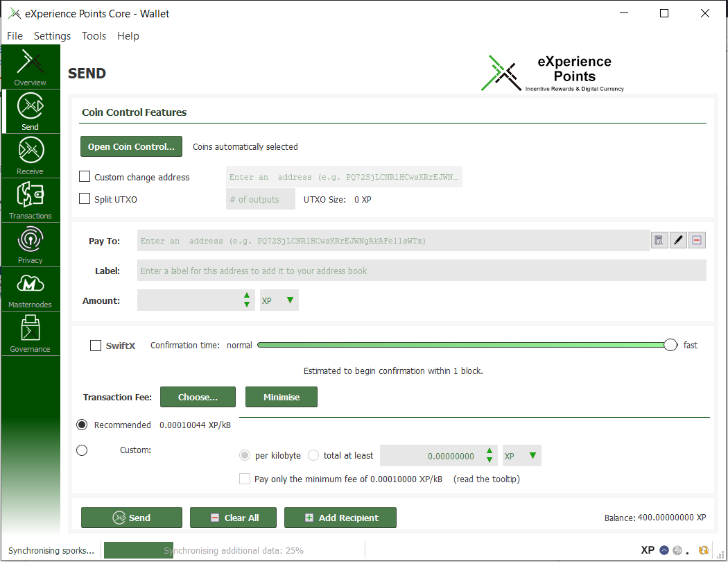Viewport: 728px width, 562px height.
Task: Click the blue staking status icon
Action: [x=664, y=550]
